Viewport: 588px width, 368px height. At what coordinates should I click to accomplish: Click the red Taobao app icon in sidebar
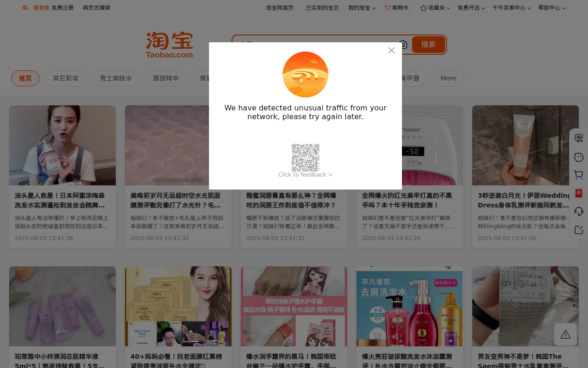[579, 192]
